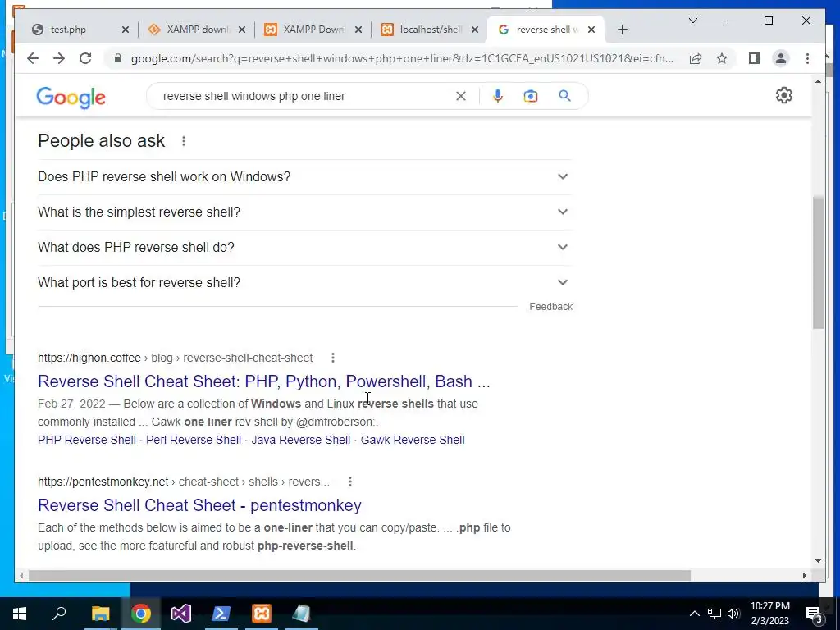Expand 'What is the simplest reverse shell?'
This screenshot has height=630, width=840.
pos(305,212)
